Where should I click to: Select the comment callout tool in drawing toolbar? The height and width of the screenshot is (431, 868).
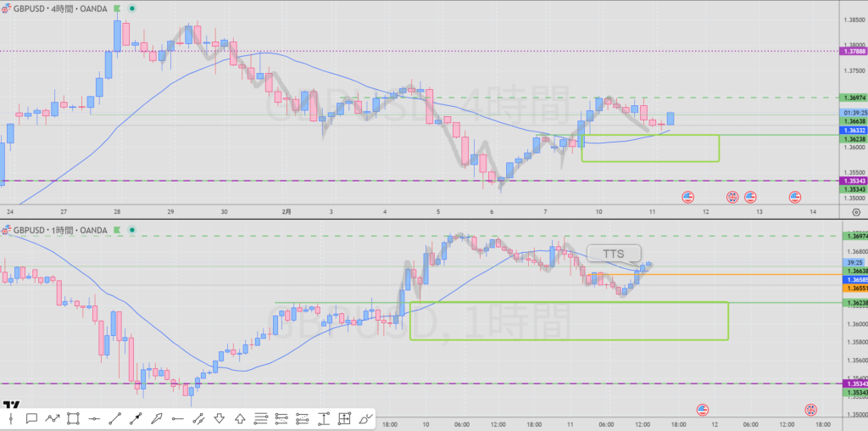[31, 417]
